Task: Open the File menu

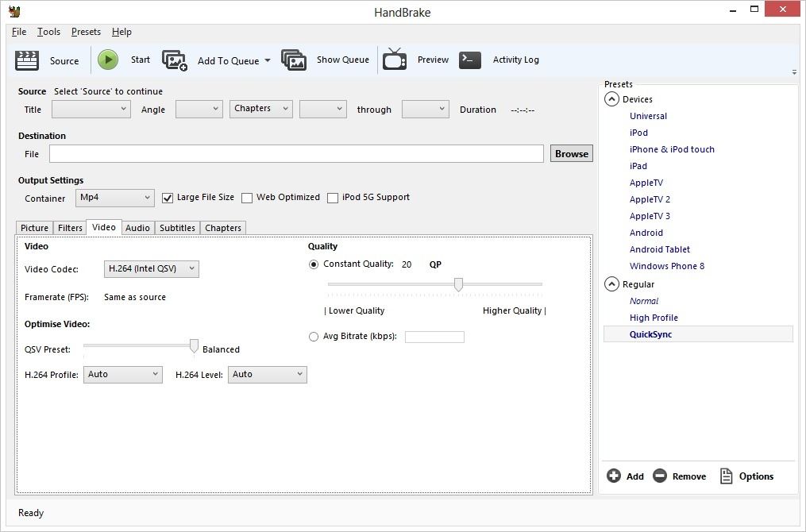Action: point(19,32)
